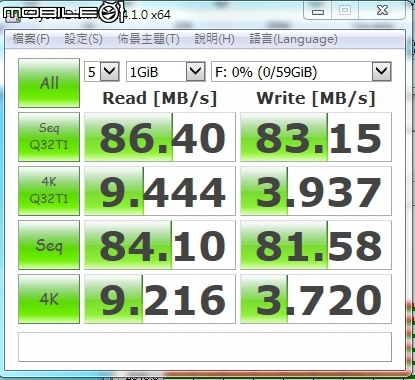This screenshot has width=415, height=380.
Task: Click the Seq read result 84.10
Action: click(x=160, y=245)
